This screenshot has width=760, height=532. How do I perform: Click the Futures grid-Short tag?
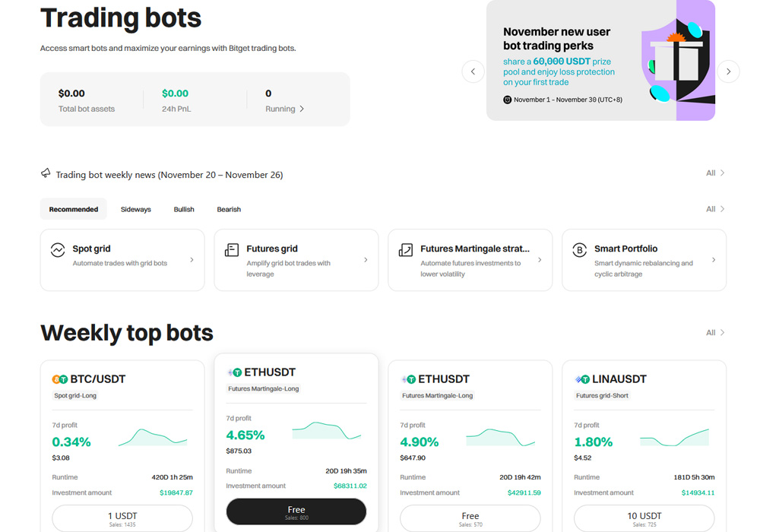[x=602, y=396]
